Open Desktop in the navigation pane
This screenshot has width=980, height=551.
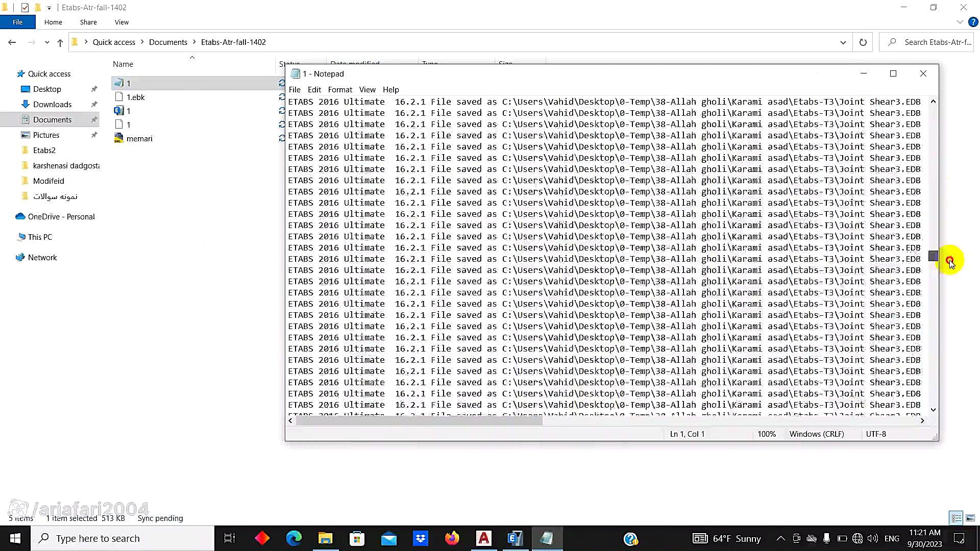[47, 89]
